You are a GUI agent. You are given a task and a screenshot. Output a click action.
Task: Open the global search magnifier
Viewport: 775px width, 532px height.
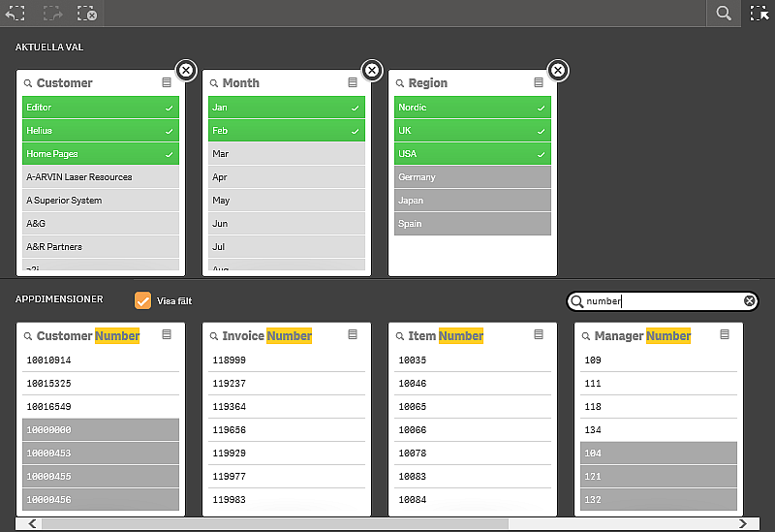point(723,13)
